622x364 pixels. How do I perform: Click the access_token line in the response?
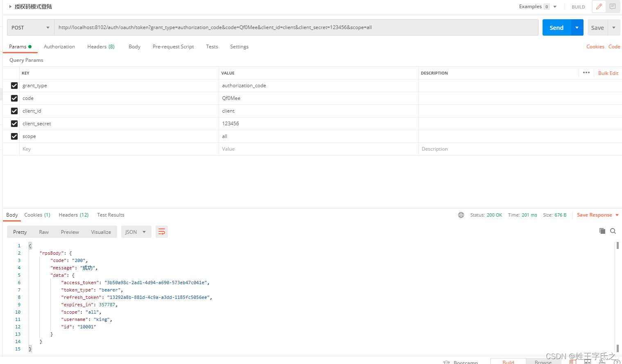[x=135, y=283]
